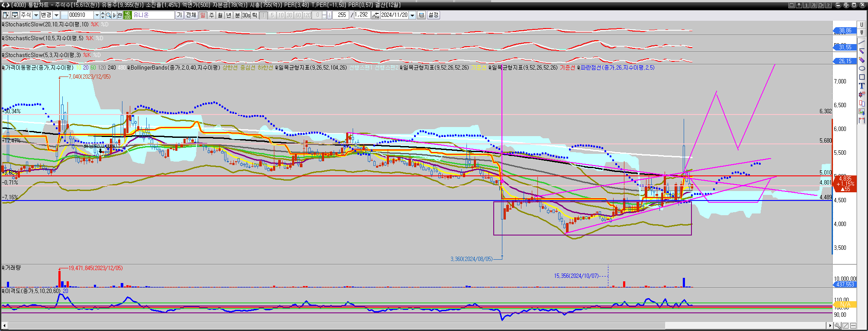Select the pencil drawing tool
Viewport: 868px width, 331px height.
[x=862, y=51]
